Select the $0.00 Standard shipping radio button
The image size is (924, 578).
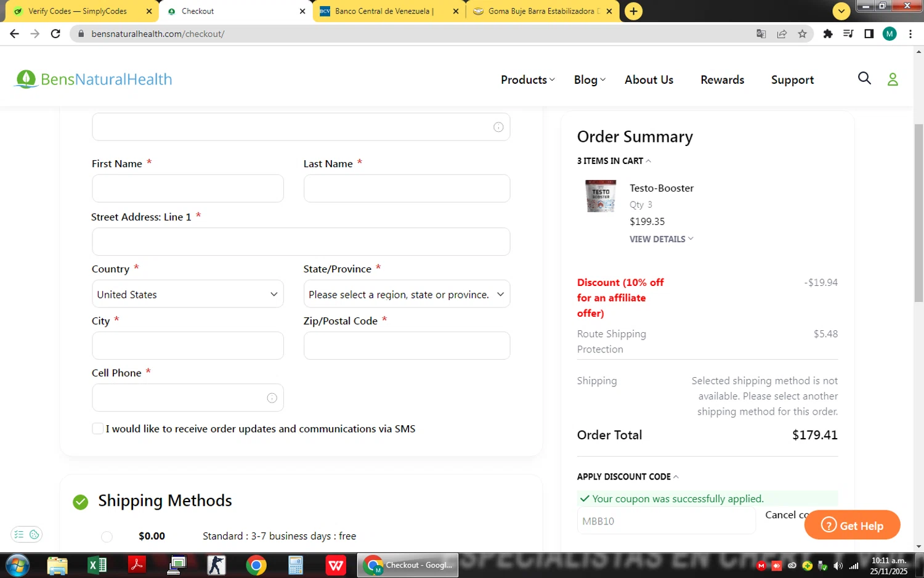click(107, 537)
